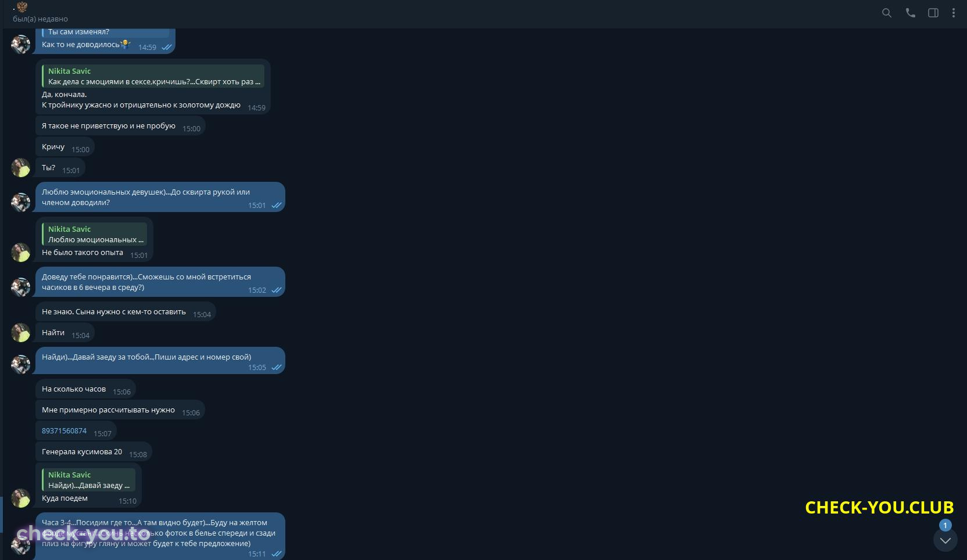Click read checkmarks on 15:02 outgoing message

coord(277,290)
